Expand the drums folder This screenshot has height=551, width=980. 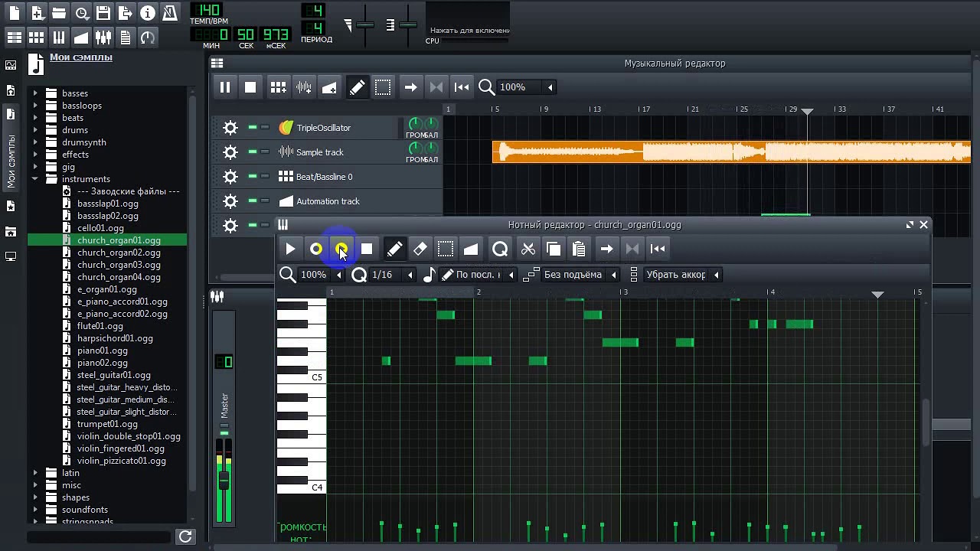pyautogui.click(x=35, y=130)
